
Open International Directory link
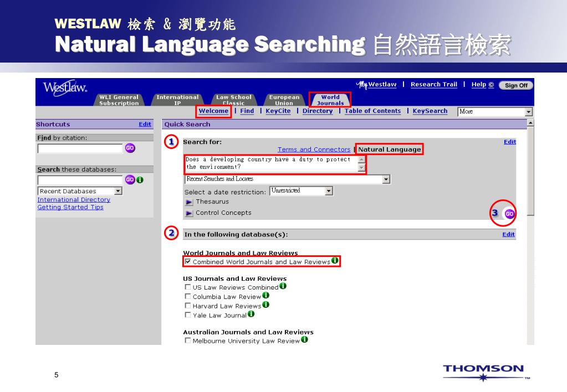(74, 199)
